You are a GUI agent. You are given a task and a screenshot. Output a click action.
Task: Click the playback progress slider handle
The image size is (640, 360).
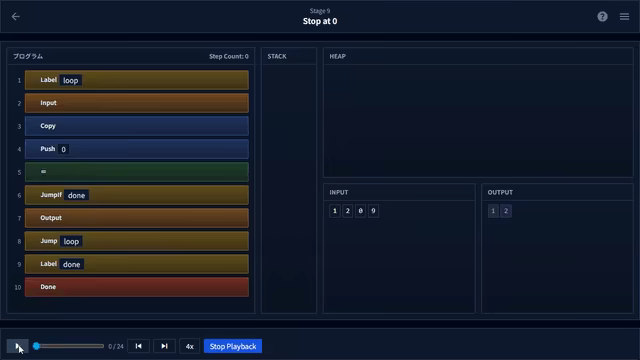click(x=36, y=346)
